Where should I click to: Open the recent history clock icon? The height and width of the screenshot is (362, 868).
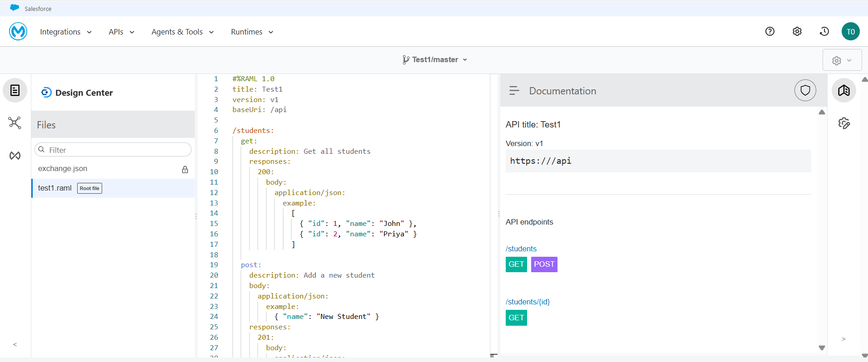pyautogui.click(x=824, y=31)
